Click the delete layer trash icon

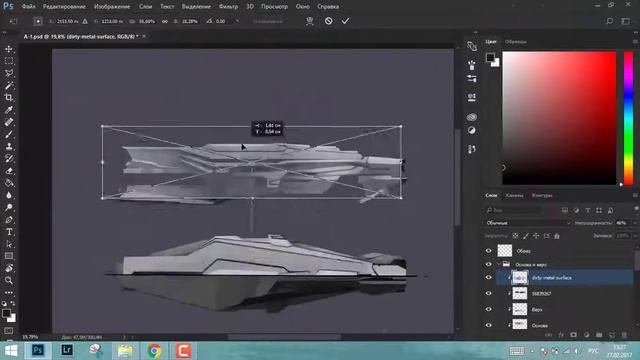tap(624, 335)
